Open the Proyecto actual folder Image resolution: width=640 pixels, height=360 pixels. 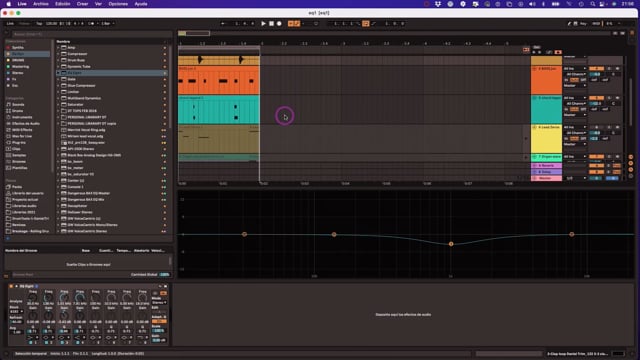(25, 199)
